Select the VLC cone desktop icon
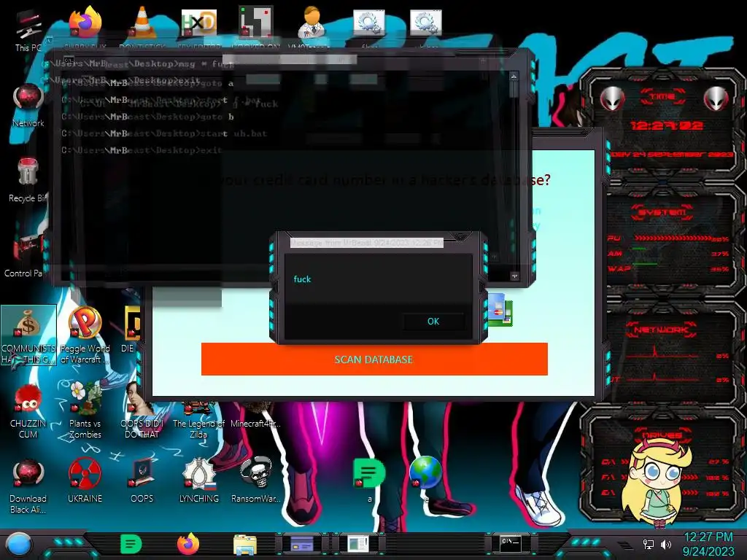The image size is (747, 560). click(142, 23)
